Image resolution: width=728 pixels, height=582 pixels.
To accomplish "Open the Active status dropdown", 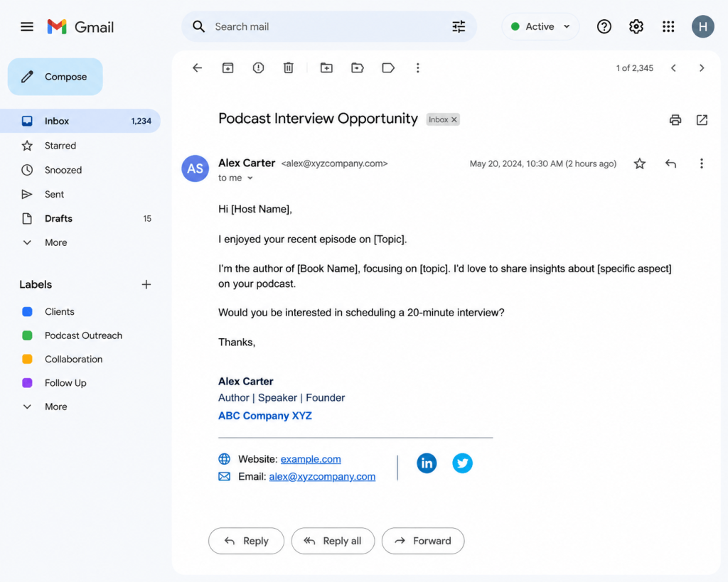I will pyautogui.click(x=540, y=26).
